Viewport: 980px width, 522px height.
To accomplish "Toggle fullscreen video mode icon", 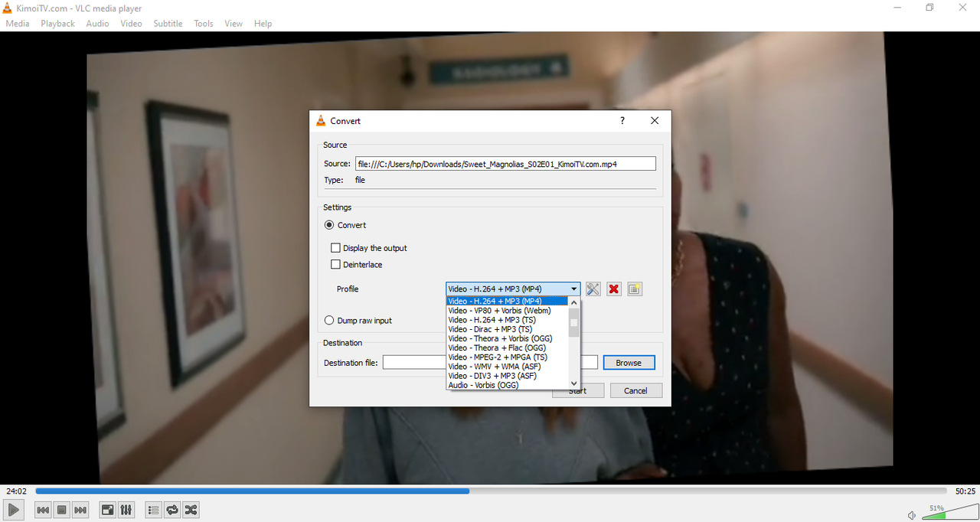I will point(108,510).
